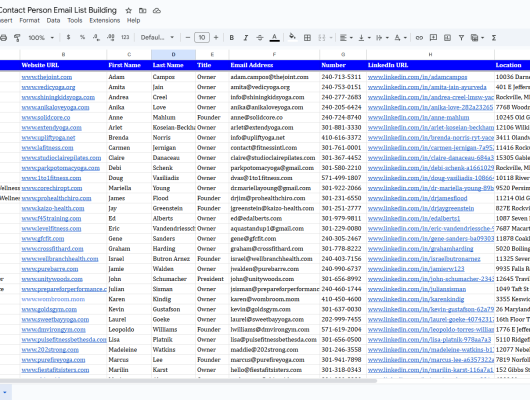This screenshot has width=530, height=400.
Task: Decrease decimal places
Action: coord(96,37)
